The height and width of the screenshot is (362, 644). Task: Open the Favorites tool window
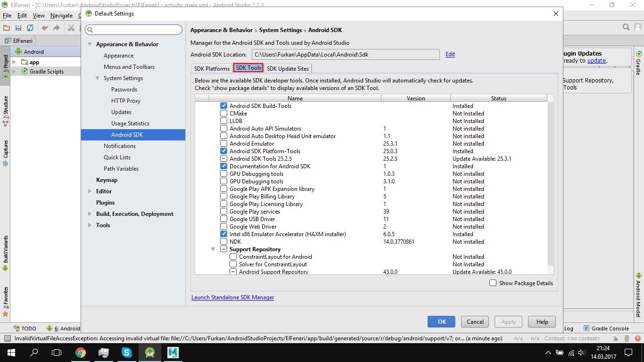(5, 301)
